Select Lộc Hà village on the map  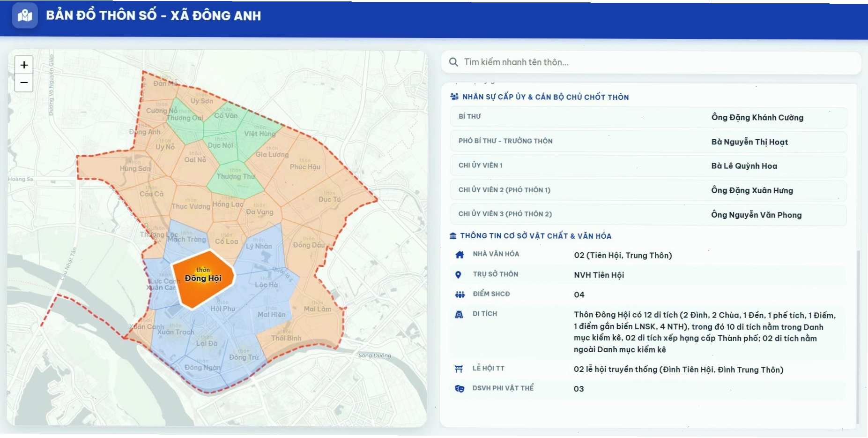[x=266, y=284]
